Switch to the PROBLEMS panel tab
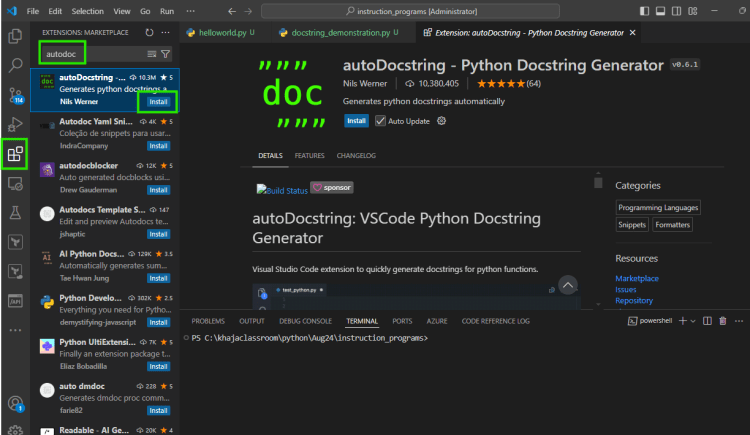This screenshot has width=750, height=435. click(208, 321)
